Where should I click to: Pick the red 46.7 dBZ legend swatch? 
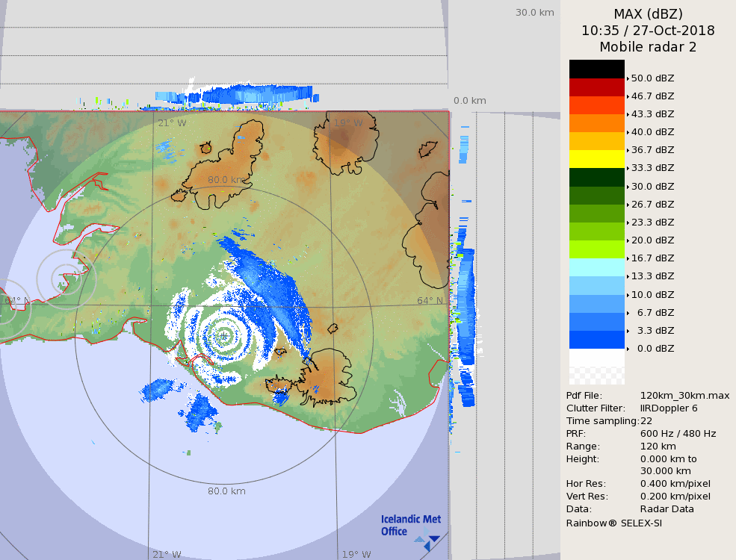[596, 87]
